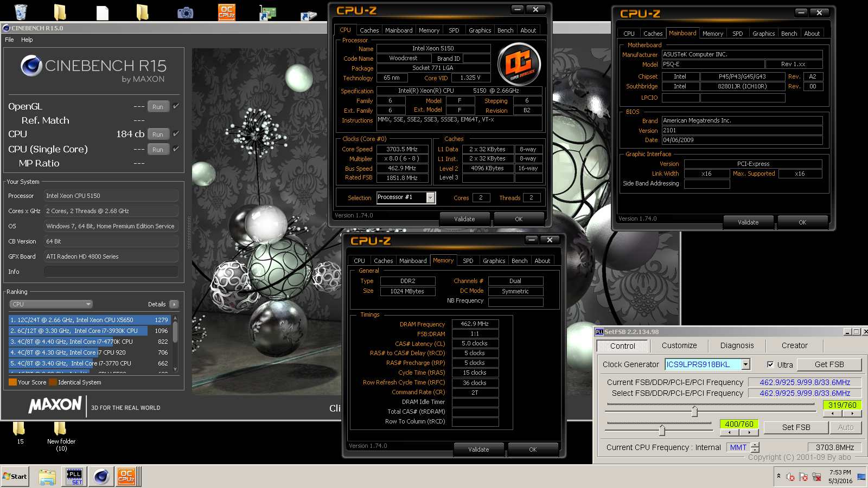Click OK in the Mainboard CPU-Z window

(802, 222)
